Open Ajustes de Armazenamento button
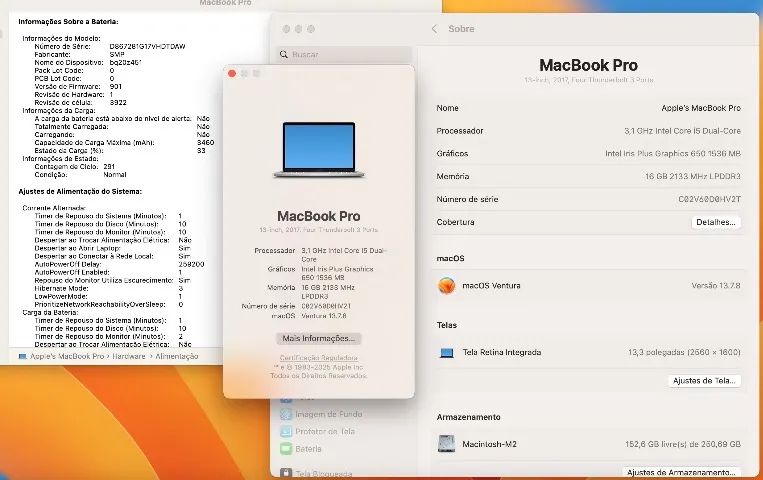This screenshot has width=763, height=480. 681,472
